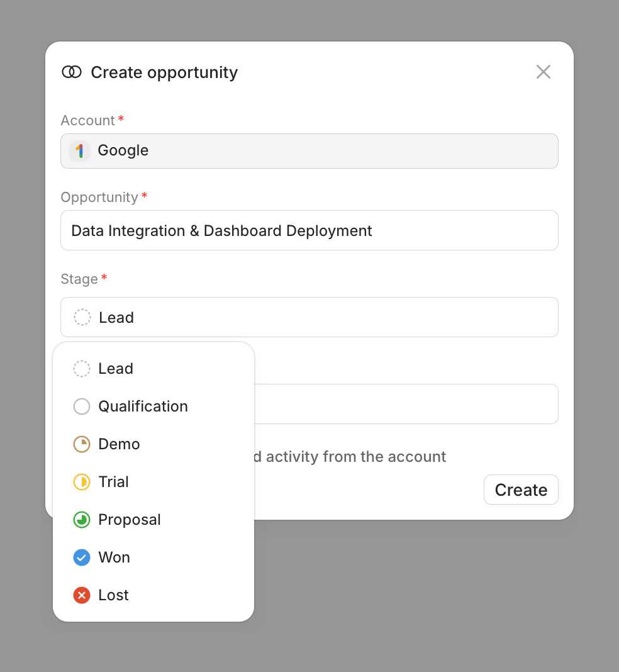Select the Demo stage pie icon
619x672 pixels.
82,444
